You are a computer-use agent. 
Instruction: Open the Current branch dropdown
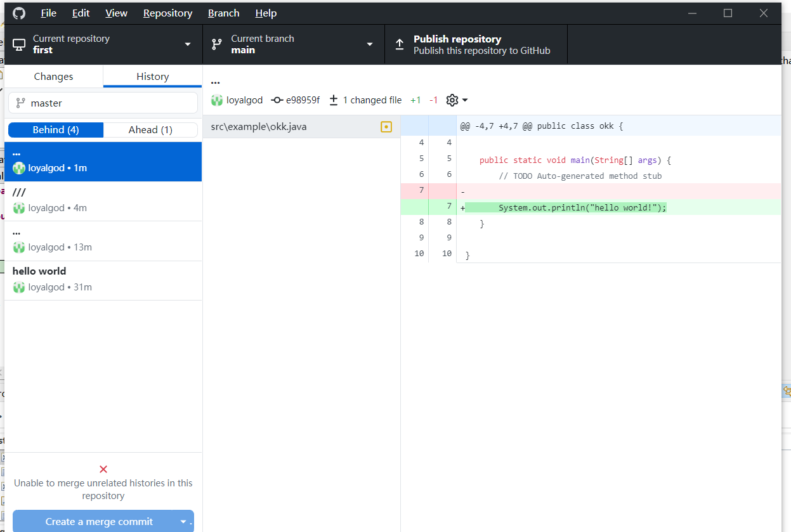tap(294, 44)
